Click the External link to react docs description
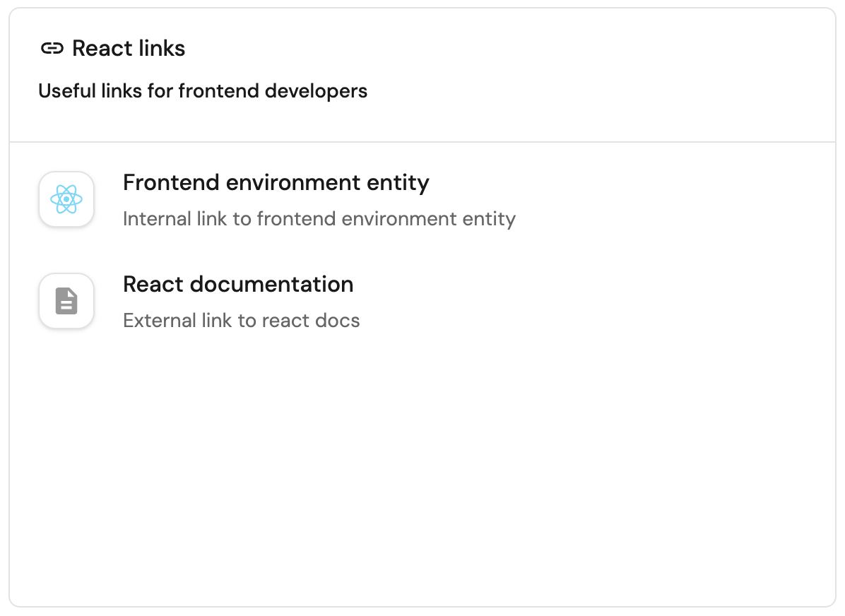The height and width of the screenshot is (616, 845). pyautogui.click(x=241, y=321)
